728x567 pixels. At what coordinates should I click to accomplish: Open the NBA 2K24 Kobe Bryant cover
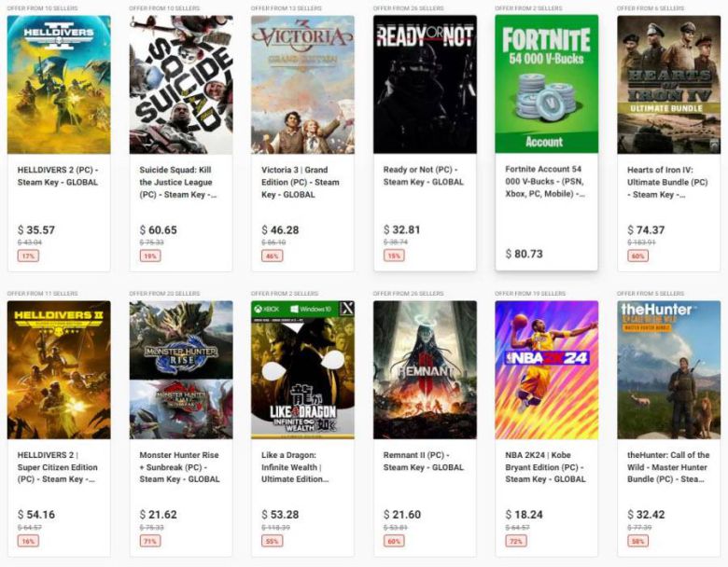click(x=546, y=370)
